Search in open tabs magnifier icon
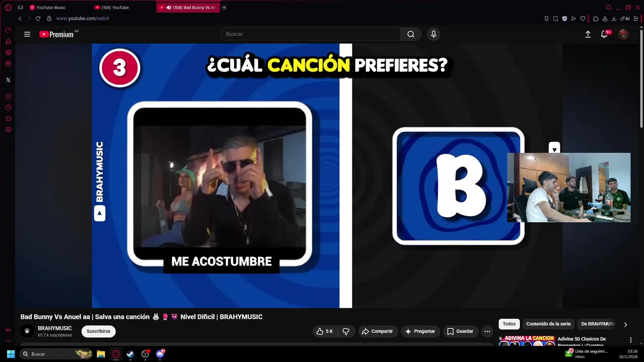This screenshot has width=644, height=362. tap(608, 8)
